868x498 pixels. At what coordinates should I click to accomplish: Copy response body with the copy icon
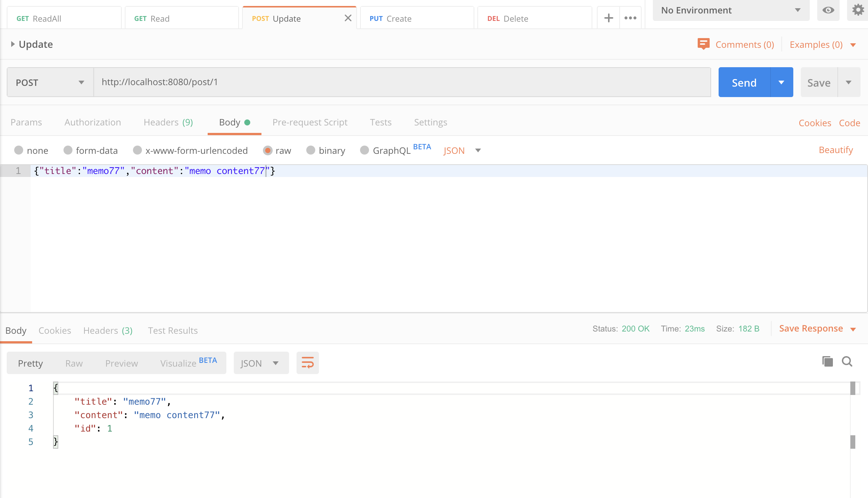pos(827,361)
